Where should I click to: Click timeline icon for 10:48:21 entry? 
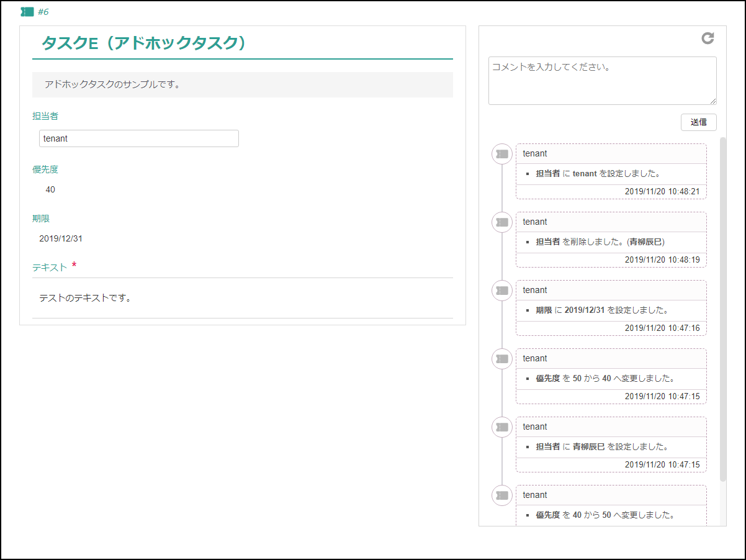click(x=502, y=153)
